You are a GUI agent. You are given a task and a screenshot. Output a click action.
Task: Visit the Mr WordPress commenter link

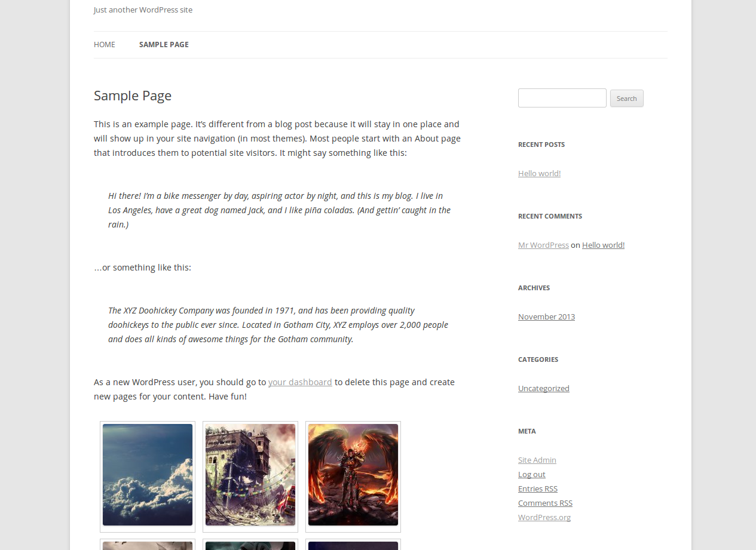(543, 245)
